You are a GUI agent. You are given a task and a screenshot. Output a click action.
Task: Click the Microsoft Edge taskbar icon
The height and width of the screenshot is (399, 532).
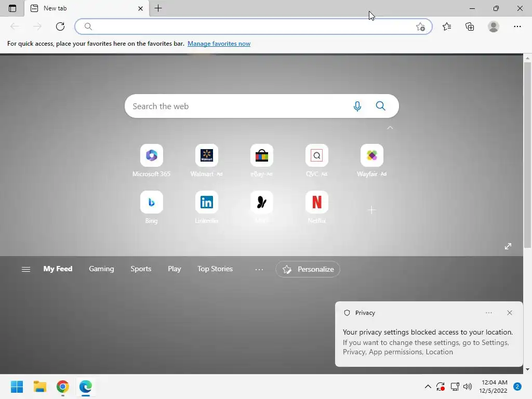coord(86,387)
